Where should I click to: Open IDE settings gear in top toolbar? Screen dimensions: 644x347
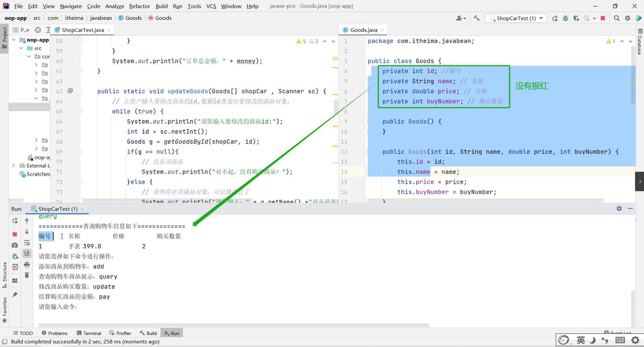628,18
